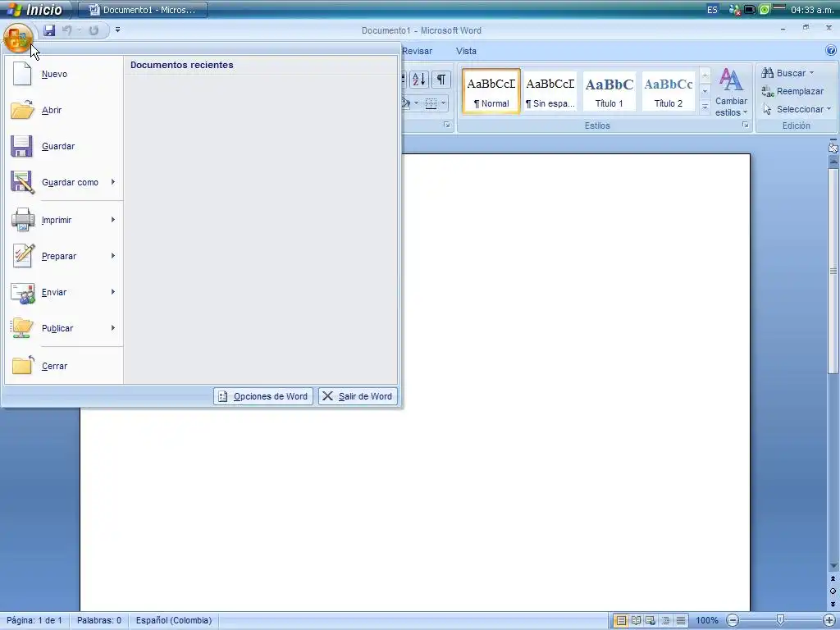
Task: Click the Opciones de Word button
Action: 263,396
